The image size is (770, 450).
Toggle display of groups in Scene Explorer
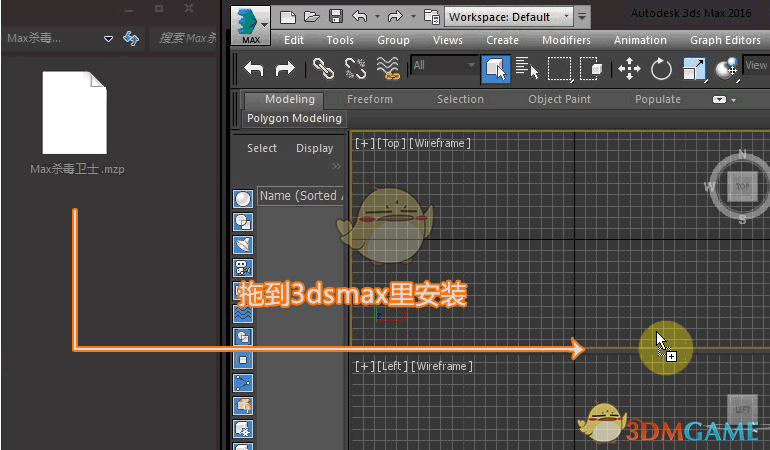point(243,337)
